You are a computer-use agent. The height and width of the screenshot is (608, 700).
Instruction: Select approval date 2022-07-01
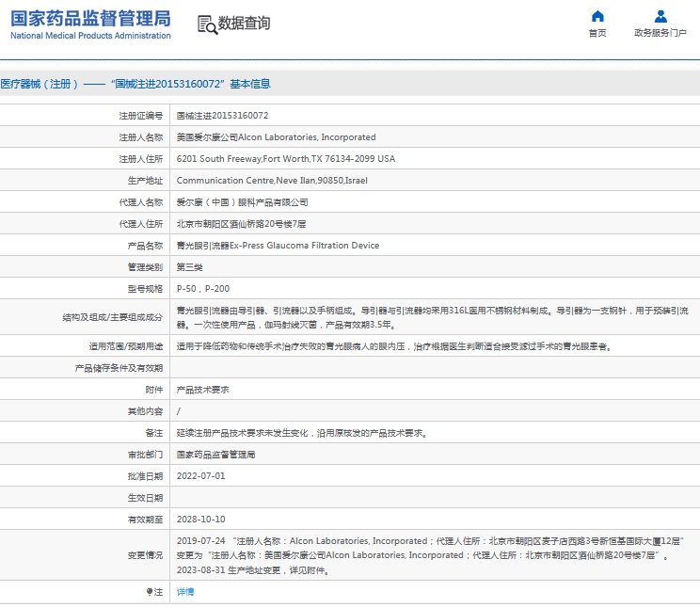click(x=201, y=476)
